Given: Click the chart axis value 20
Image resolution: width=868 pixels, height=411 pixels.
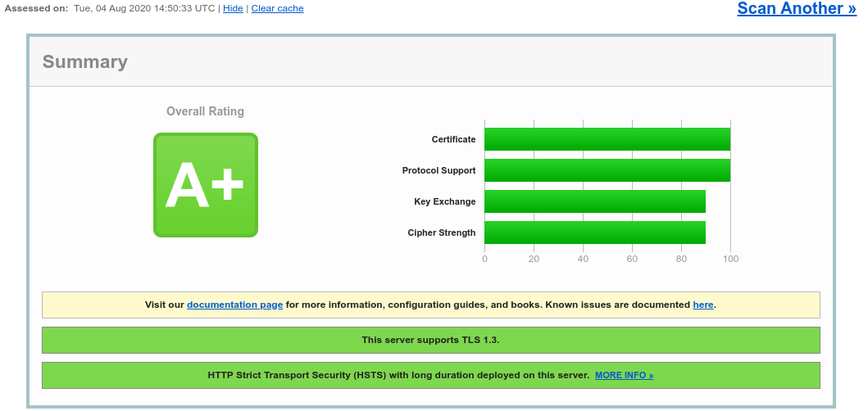Looking at the screenshot, I should pyautogui.click(x=534, y=259).
